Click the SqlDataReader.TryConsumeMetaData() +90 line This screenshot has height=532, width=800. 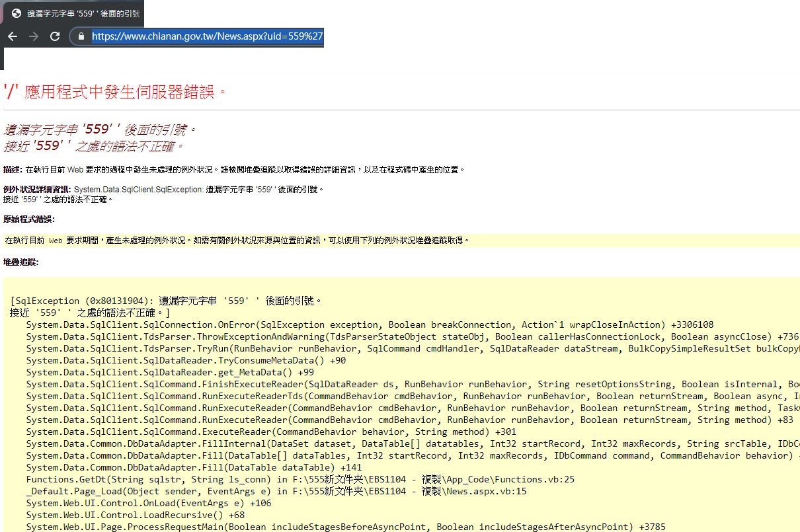pyautogui.click(x=186, y=360)
